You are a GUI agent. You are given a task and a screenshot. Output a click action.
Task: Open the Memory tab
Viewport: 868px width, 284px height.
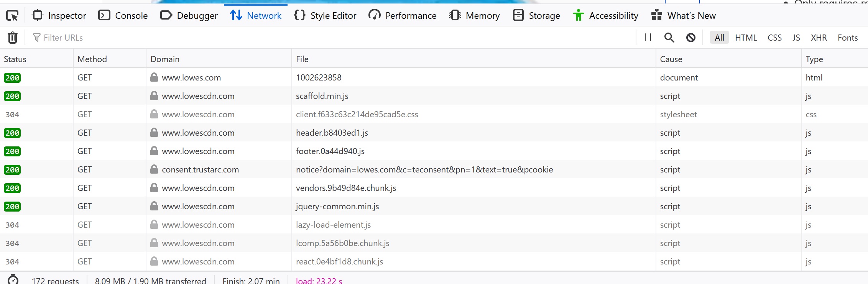474,15
